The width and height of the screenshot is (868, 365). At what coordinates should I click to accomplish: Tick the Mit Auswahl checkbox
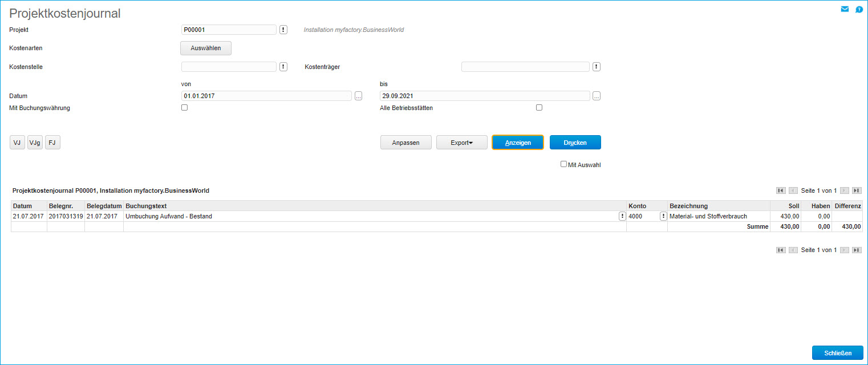[563, 164]
